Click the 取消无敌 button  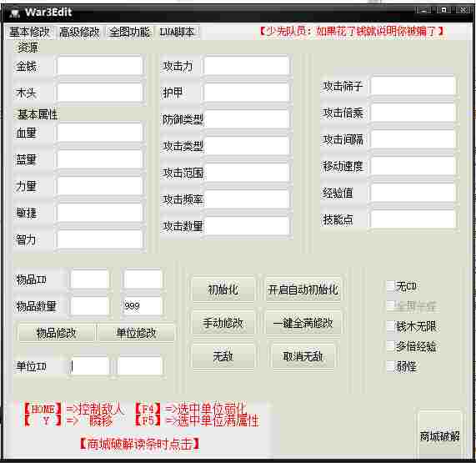pyautogui.click(x=303, y=356)
